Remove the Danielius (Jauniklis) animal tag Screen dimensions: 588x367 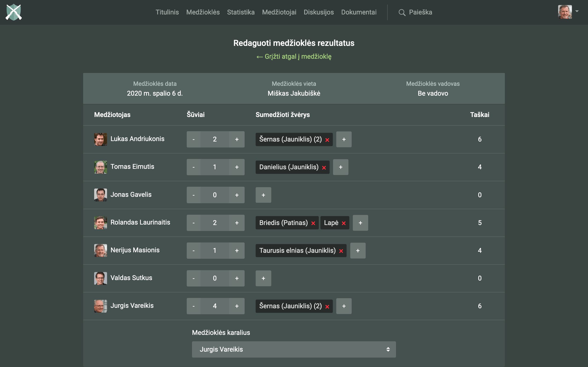324,167
